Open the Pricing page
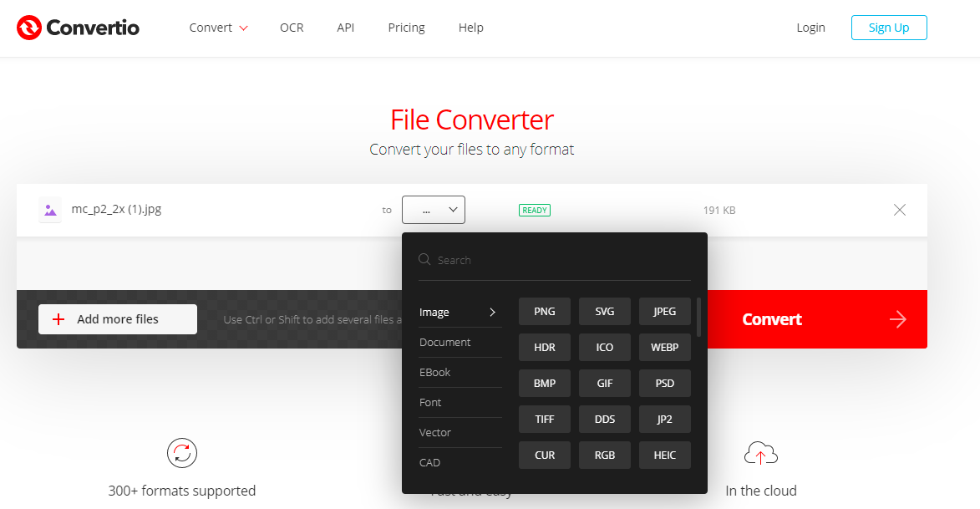980x509 pixels. (x=406, y=27)
